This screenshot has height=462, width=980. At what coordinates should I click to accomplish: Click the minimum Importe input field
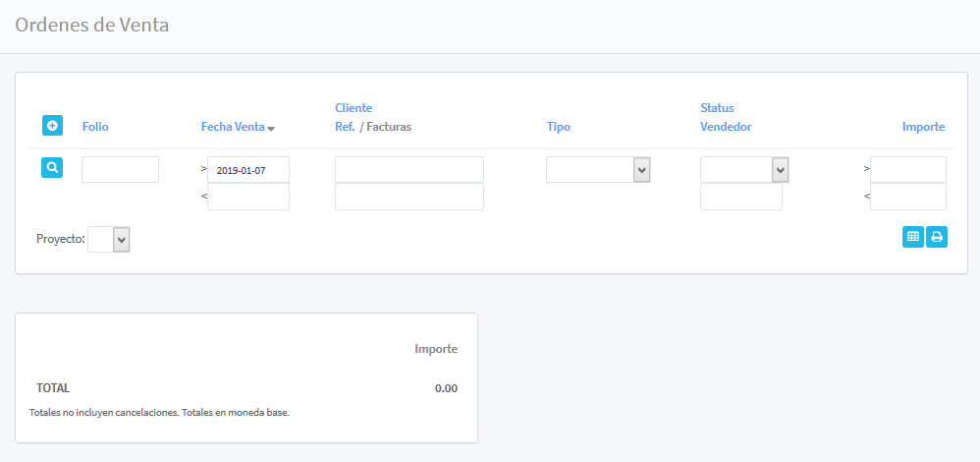[x=907, y=169]
